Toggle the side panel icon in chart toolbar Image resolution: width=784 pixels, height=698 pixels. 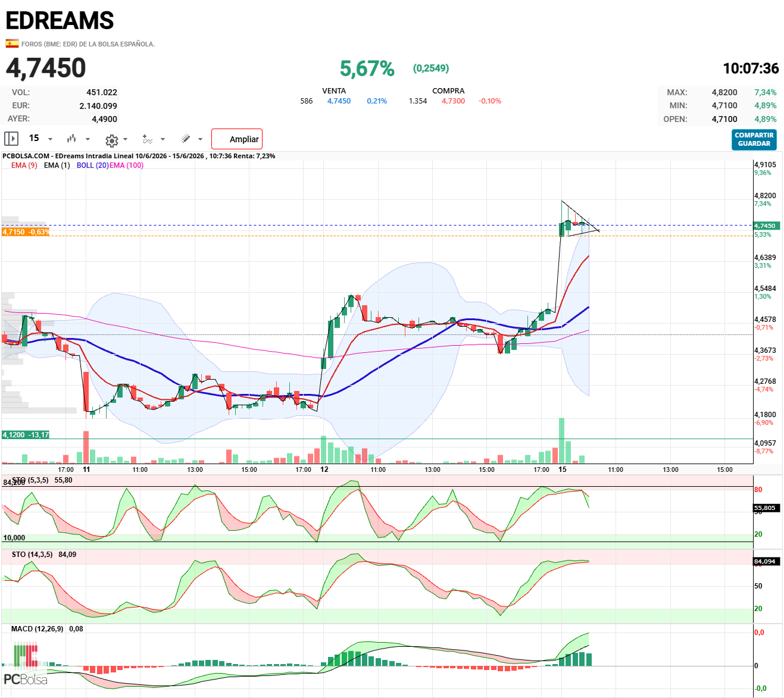coord(11,139)
